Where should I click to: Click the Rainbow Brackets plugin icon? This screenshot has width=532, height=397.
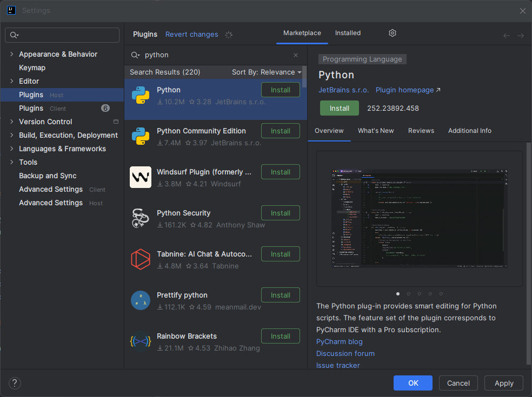tap(141, 341)
